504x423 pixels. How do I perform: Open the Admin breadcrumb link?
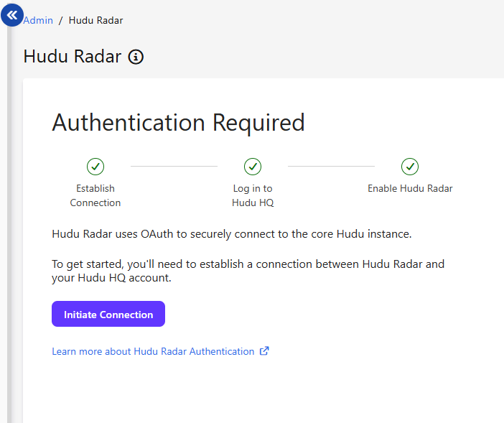pyautogui.click(x=38, y=20)
